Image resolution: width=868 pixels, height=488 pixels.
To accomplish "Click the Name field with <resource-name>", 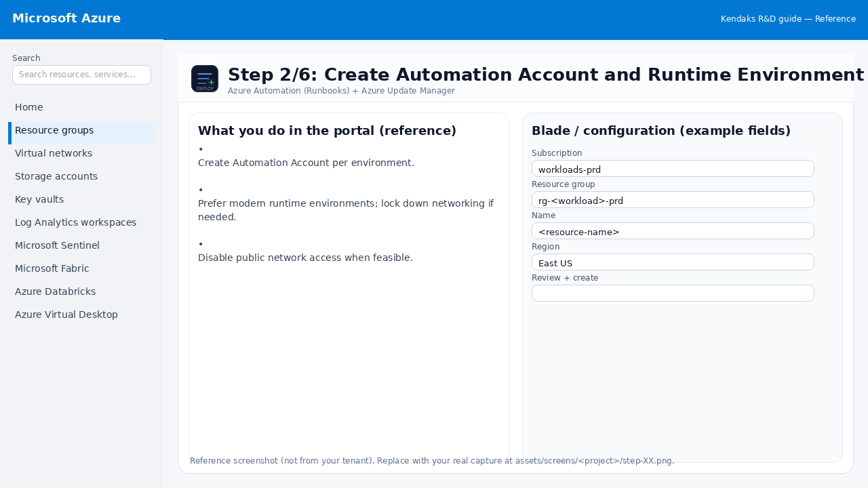I will (673, 231).
